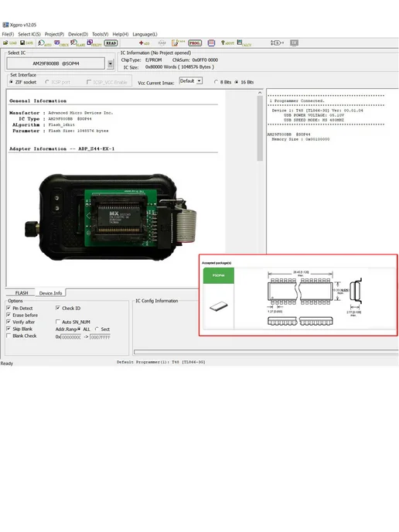This screenshot has width=399, height=532.
Task: Click the AUTO detect toolbar icon
Action: coord(44,43)
